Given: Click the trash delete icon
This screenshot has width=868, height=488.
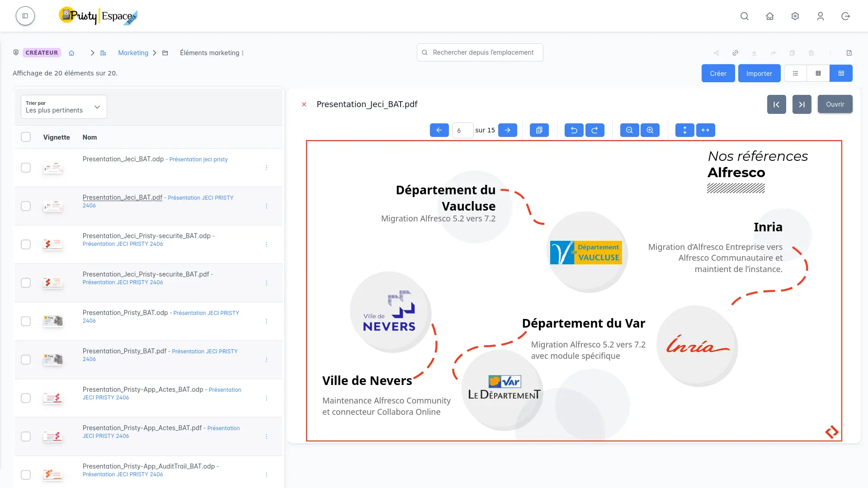Looking at the screenshot, I should 811,53.
